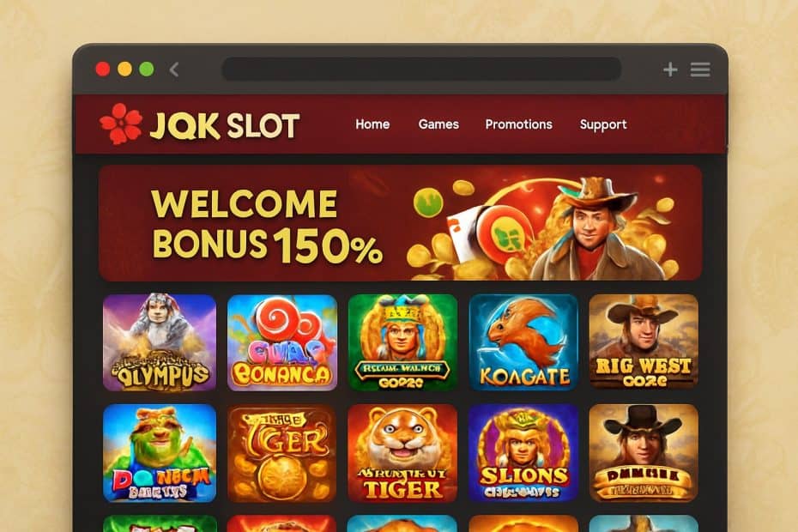
Task: Click the empty browser address bar
Action: [421, 69]
